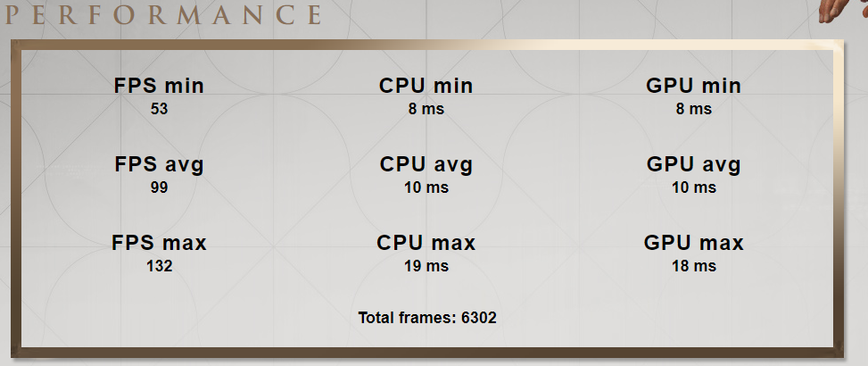Viewport: 868px width, 366px height.
Task: Click the CPU min label
Action: 426,87
